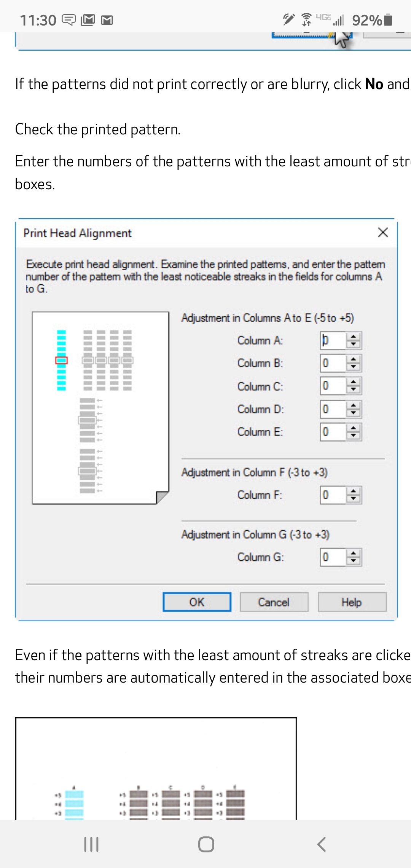Increase the Column A value with up arrow
411x868 pixels.
point(354,337)
